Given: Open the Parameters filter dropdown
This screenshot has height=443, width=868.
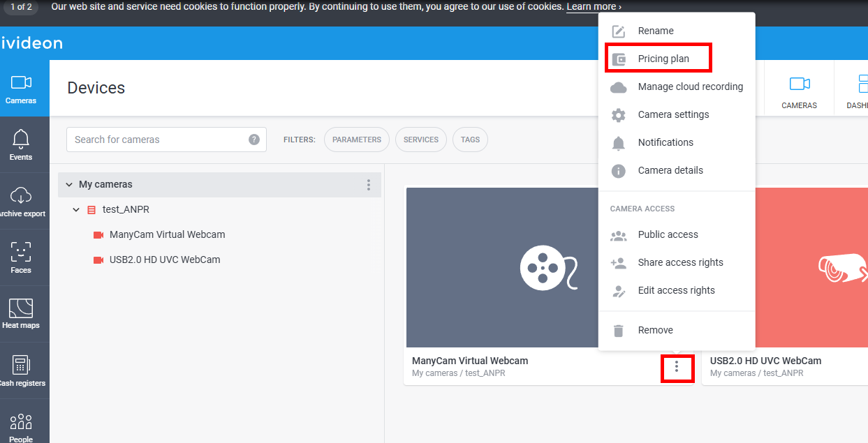Looking at the screenshot, I should (357, 140).
